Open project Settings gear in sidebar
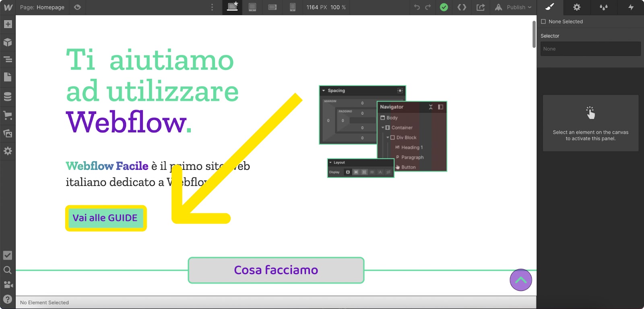644x309 pixels. (x=8, y=151)
